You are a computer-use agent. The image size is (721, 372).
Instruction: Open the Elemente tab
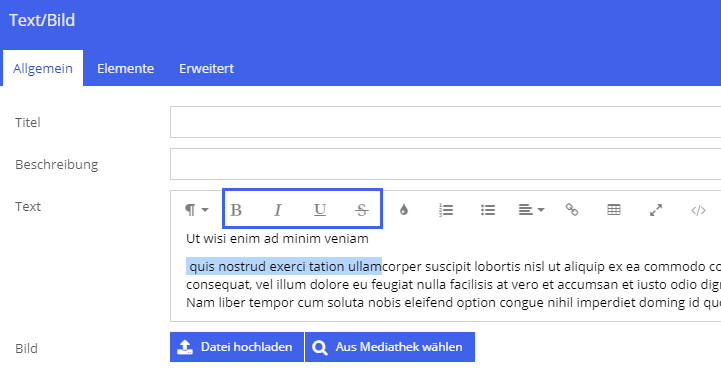click(x=126, y=68)
